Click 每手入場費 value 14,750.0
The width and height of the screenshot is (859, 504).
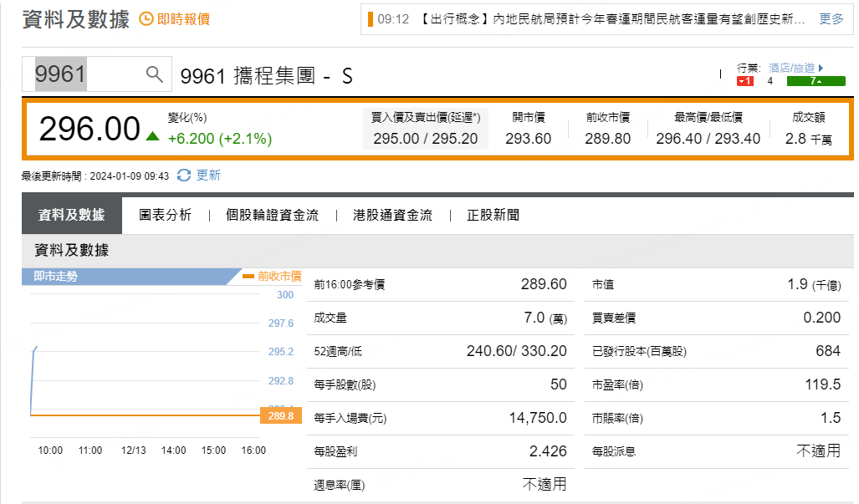pyautogui.click(x=538, y=418)
